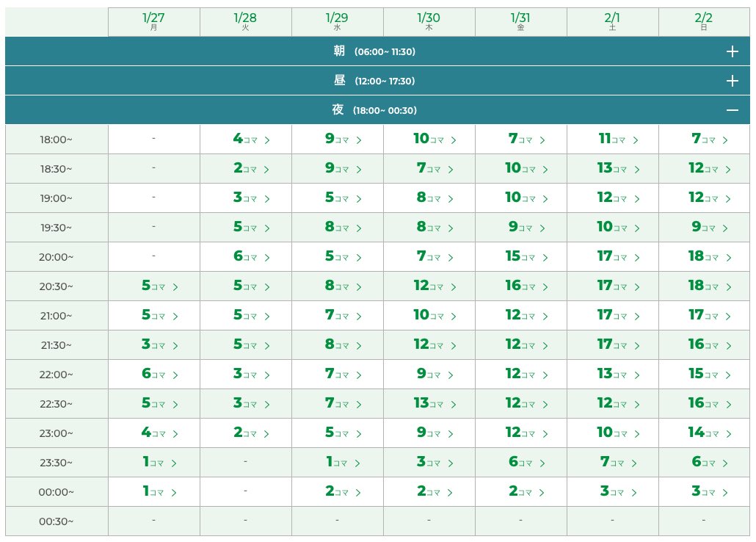
Task: Collapse the 夜 (18:00~00:30) section minus icon
Action: [732, 110]
